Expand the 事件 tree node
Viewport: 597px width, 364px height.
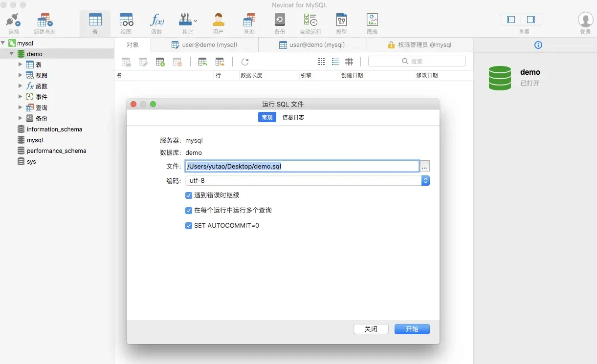[x=20, y=97]
